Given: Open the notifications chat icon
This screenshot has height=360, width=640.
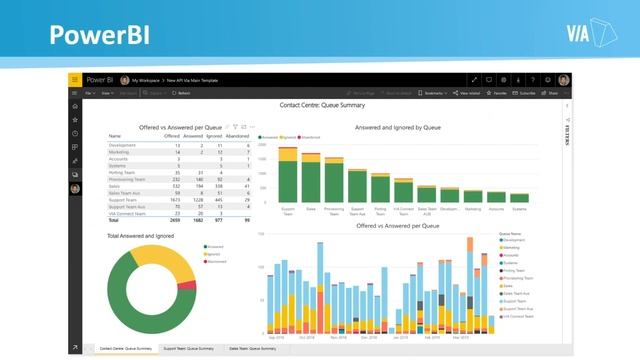Looking at the screenshot, I should coord(489,80).
